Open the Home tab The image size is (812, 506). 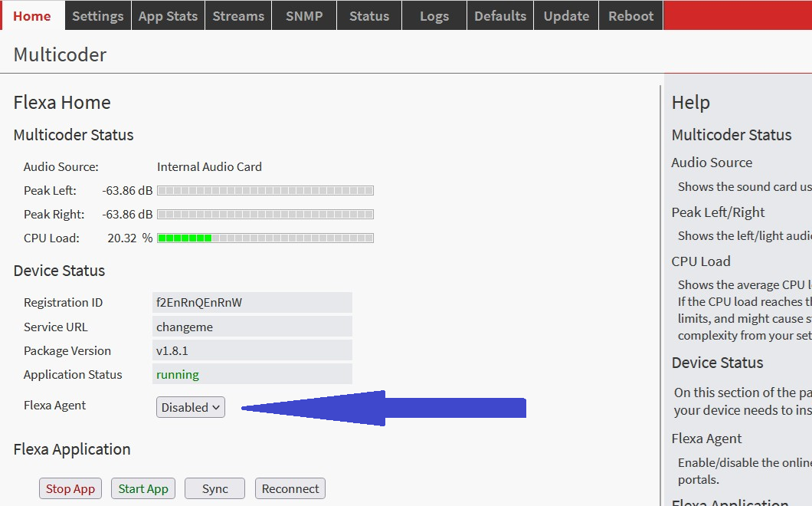click(x=33, y=15)
